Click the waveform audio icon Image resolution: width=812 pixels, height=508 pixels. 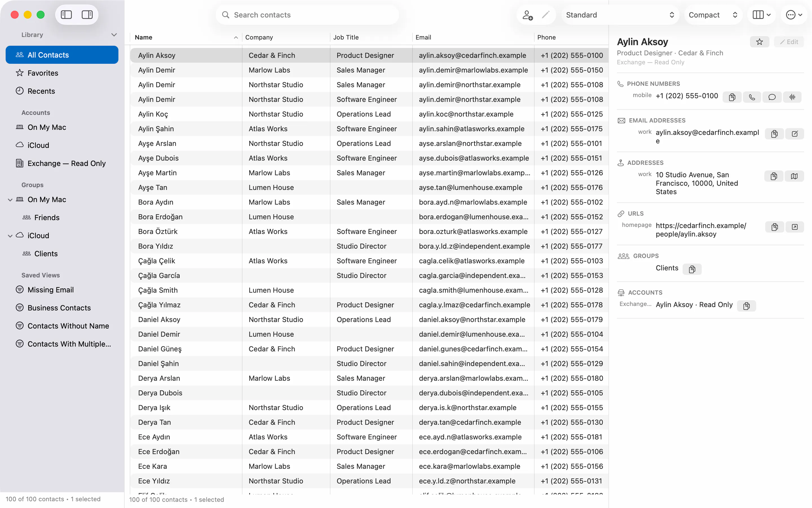pos(792,97)
